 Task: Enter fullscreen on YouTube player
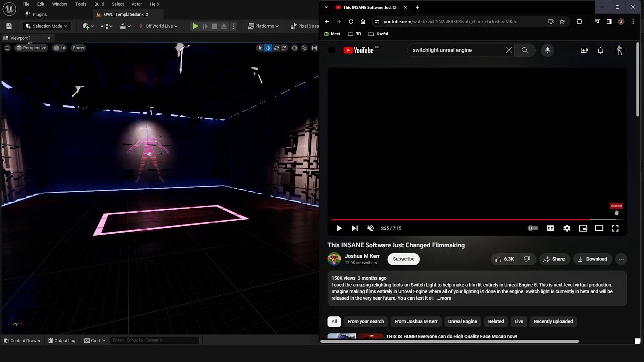[x=615, y=228]
